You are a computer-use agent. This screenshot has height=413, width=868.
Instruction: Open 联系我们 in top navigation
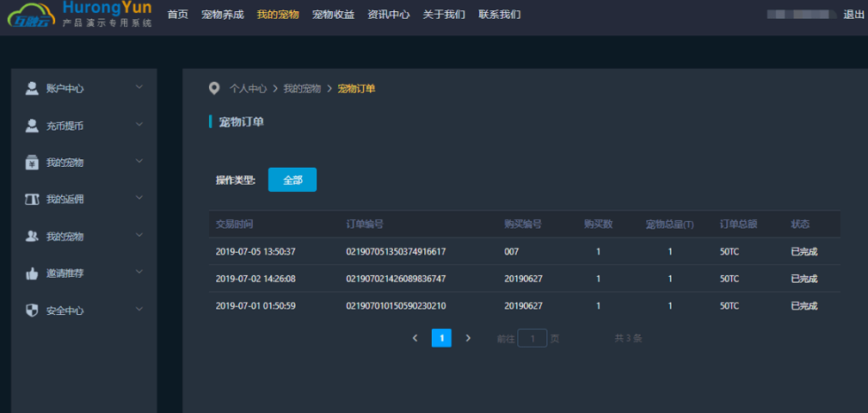click(x=499, y=15)
